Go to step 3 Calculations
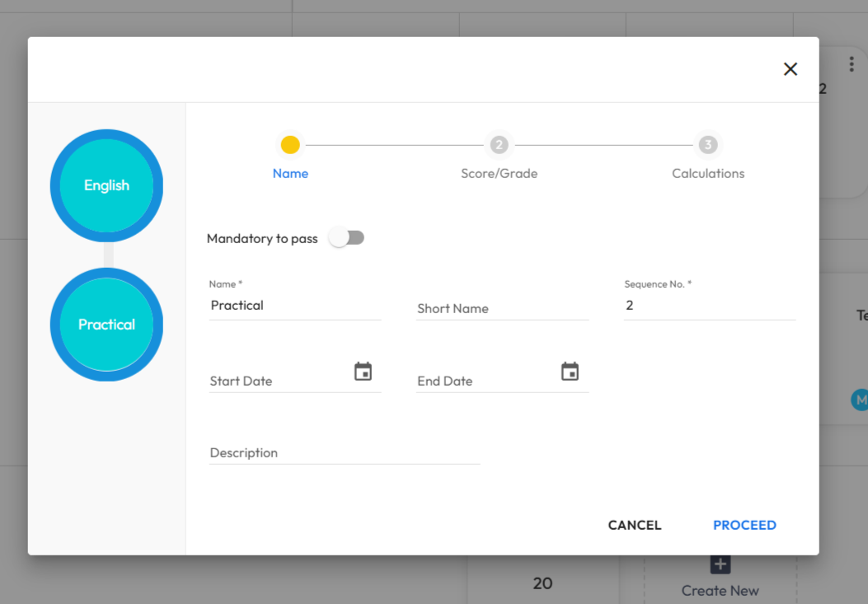The image size is (868, 604). pos(707,145)
